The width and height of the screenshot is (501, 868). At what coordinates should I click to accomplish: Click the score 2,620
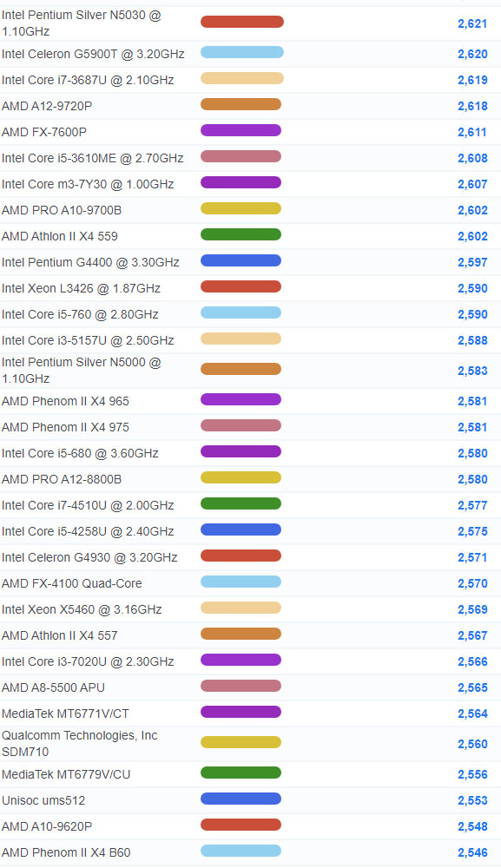472,54
